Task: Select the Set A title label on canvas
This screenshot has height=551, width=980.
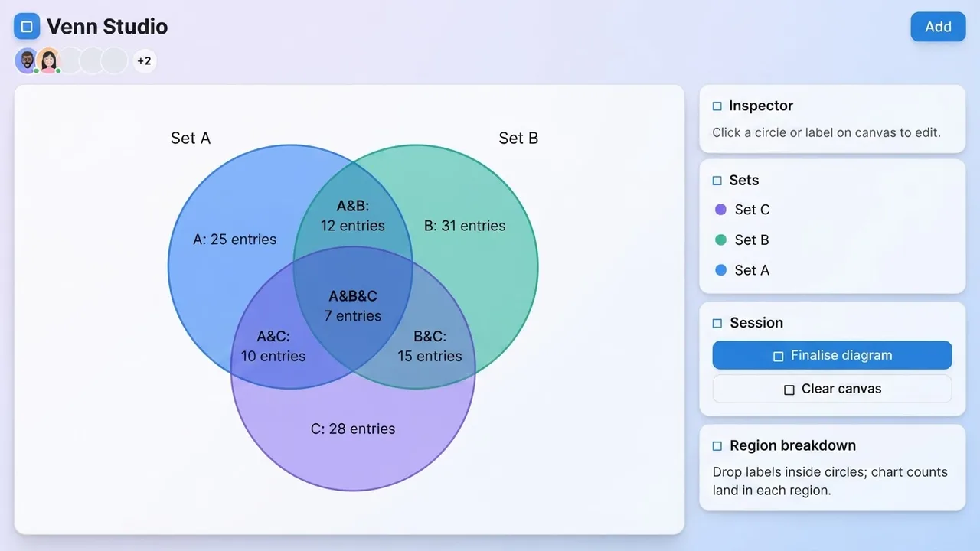Action: [191, 138]
